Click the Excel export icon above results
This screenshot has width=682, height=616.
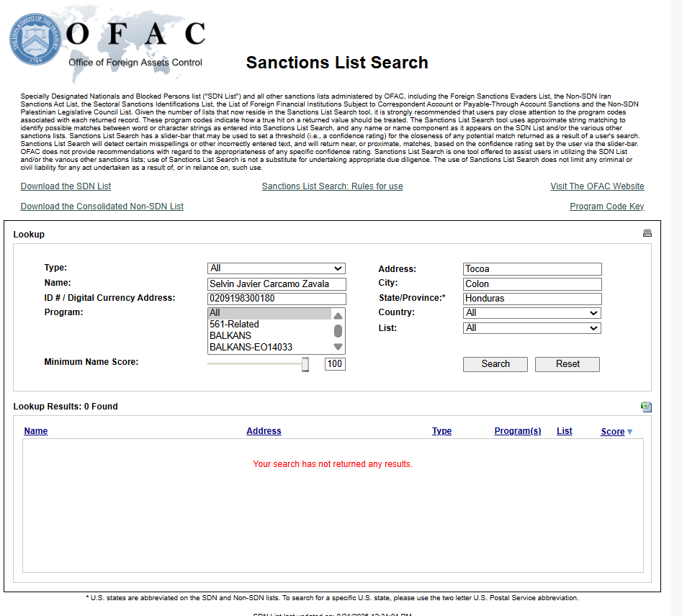tap(646, 407)
